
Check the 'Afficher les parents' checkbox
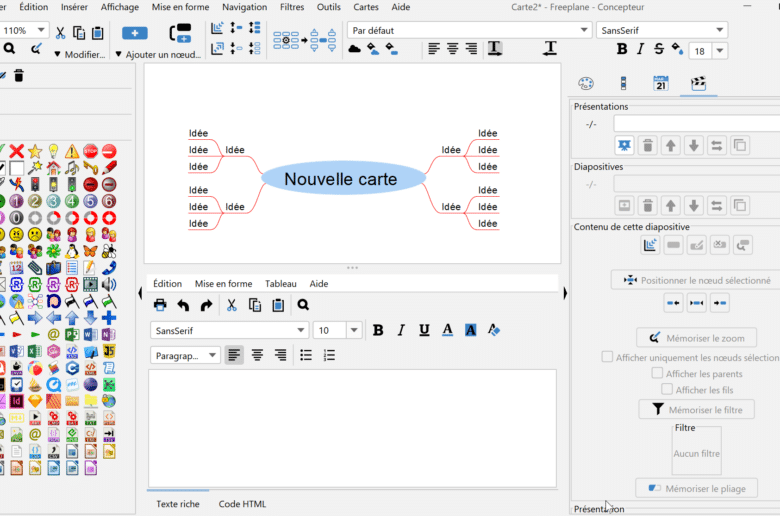[x=657, y=373]
